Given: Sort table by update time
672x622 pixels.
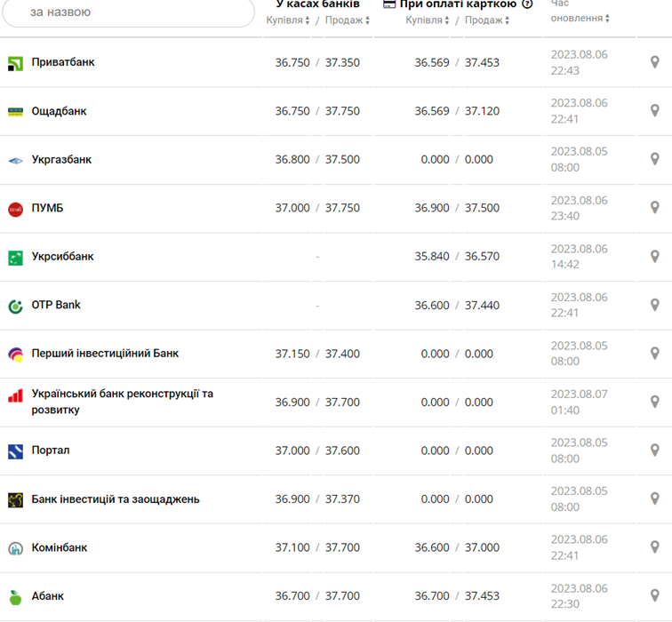Looking at the screenshot, I should [580, 18].
